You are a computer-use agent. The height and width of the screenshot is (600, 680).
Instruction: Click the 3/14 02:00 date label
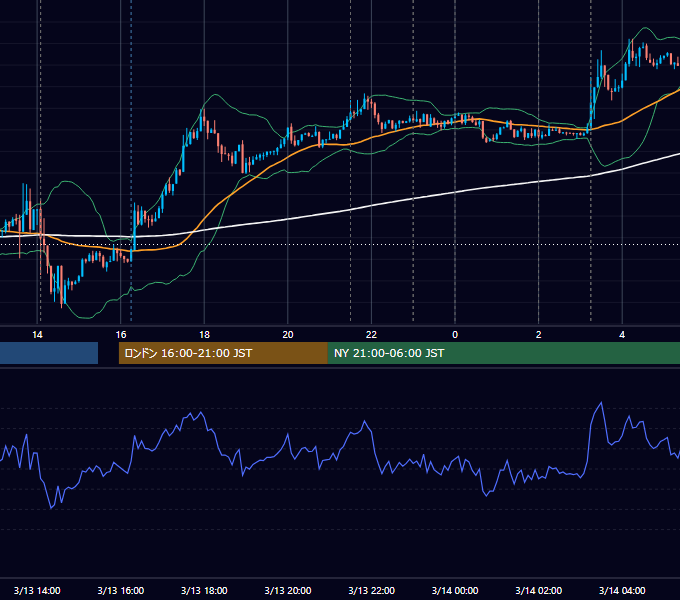539,590
